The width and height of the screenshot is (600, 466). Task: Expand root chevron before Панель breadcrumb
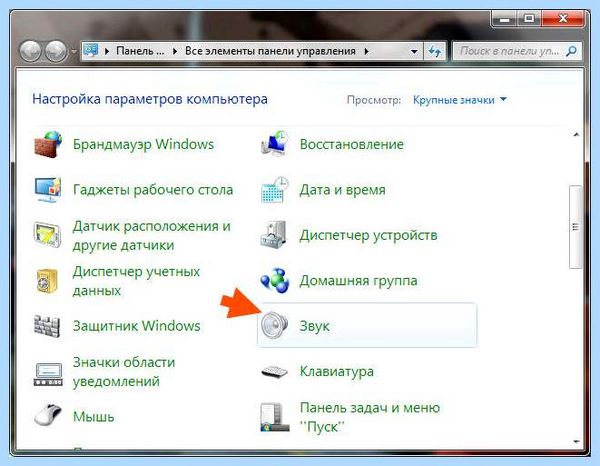(x=107, y=51)
